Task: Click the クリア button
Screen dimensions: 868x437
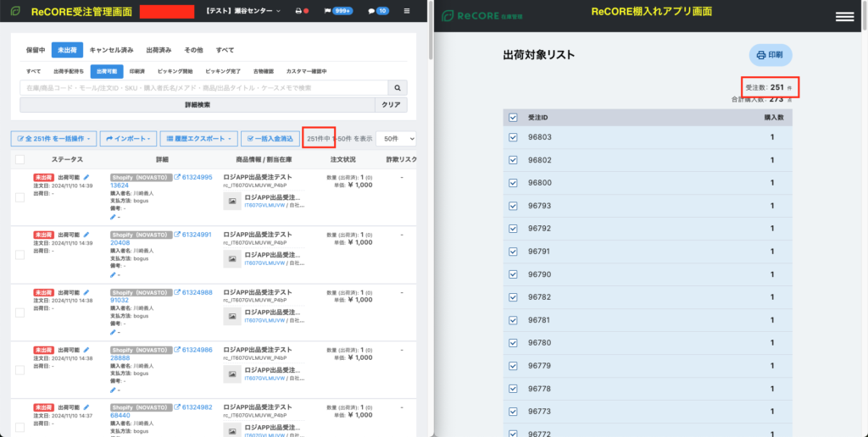Action: click(x=391, y=104)
